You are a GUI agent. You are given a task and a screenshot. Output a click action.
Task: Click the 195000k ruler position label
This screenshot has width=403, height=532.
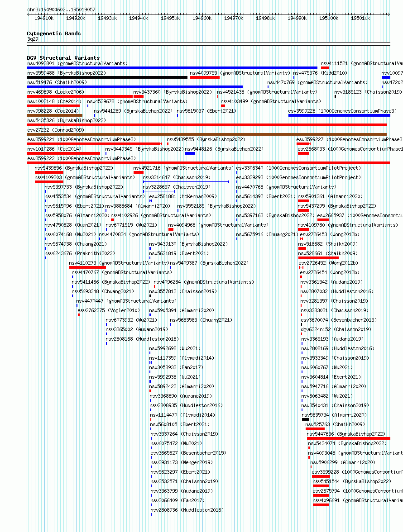coord(329,18)
